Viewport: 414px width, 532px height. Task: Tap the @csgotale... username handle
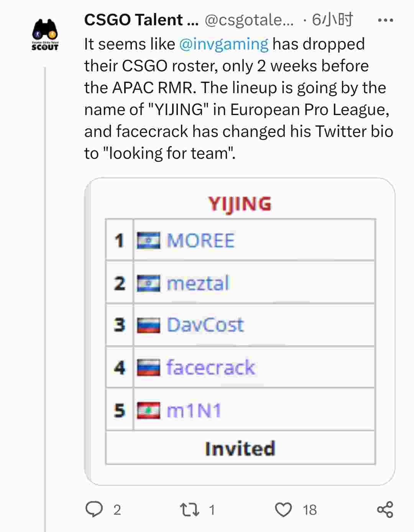click(249, 20)
